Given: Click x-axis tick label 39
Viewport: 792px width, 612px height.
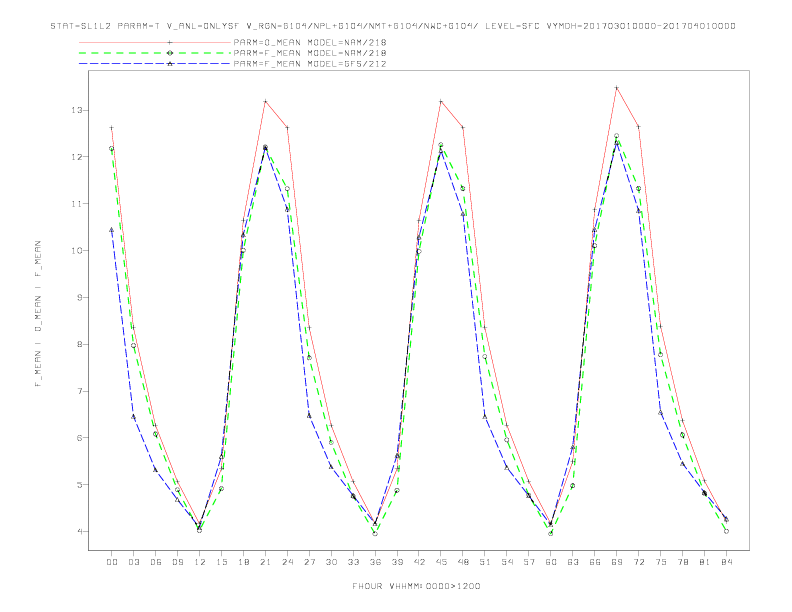Looking at the screenshot, I should point(397,562).
